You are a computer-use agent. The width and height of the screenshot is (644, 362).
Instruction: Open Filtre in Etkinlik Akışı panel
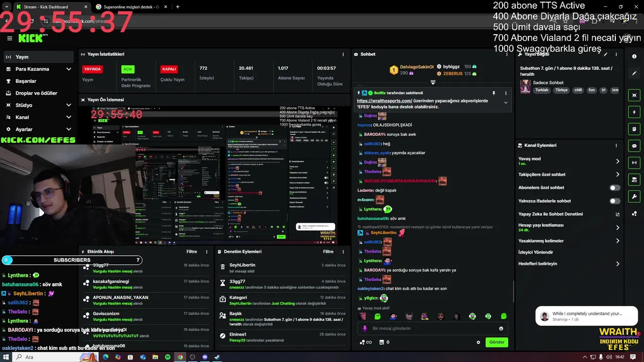click(x=192, y=252)
